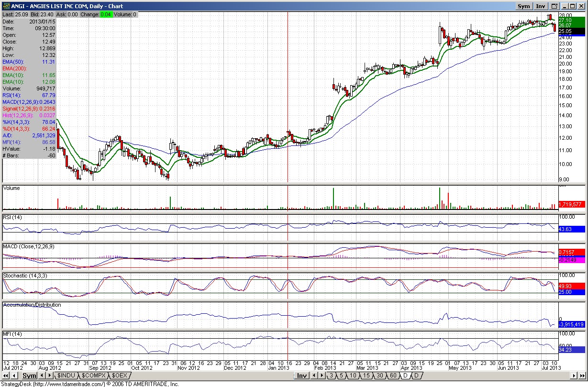
Task: Click the green Change 0.04 value
Action: click(106, 14)
